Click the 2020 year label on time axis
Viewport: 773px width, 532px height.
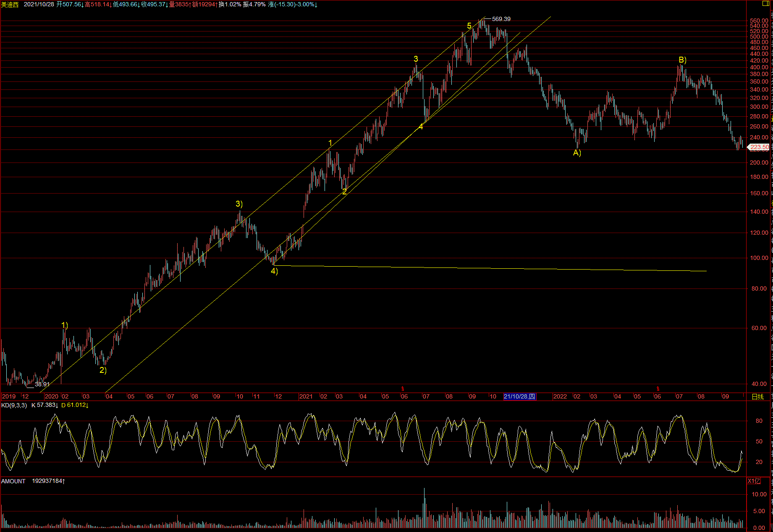tap(52, 397)
